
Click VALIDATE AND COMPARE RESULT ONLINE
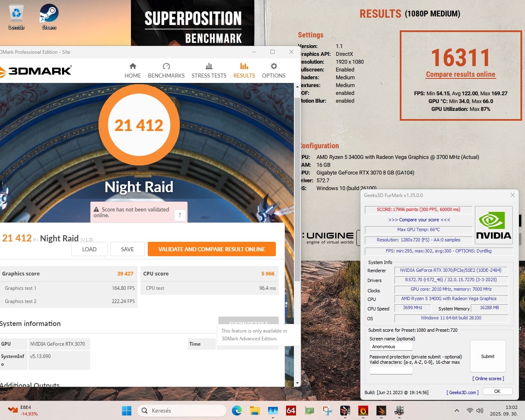211,249
